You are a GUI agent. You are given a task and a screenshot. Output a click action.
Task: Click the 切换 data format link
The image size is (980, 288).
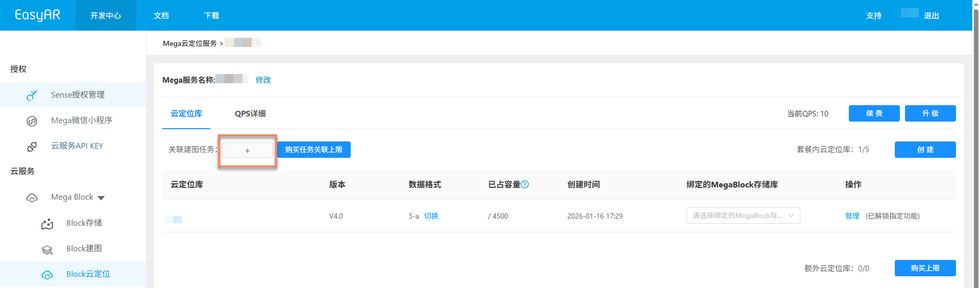[x=431, y=216]
